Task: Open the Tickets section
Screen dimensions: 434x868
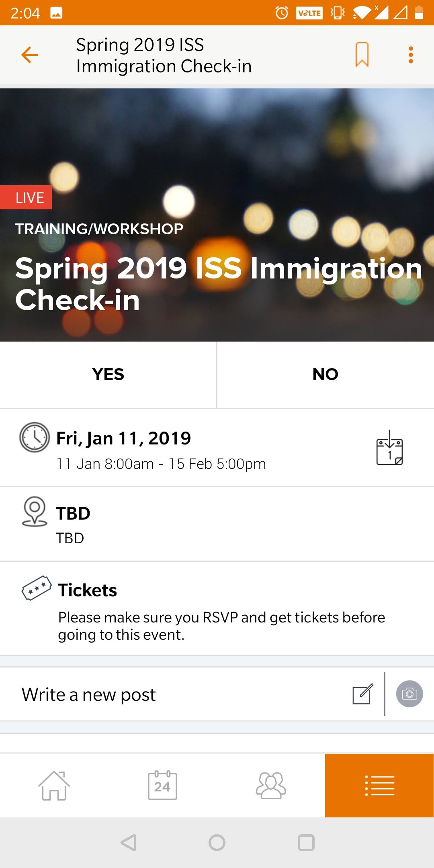Action: [x=217, y=608]
